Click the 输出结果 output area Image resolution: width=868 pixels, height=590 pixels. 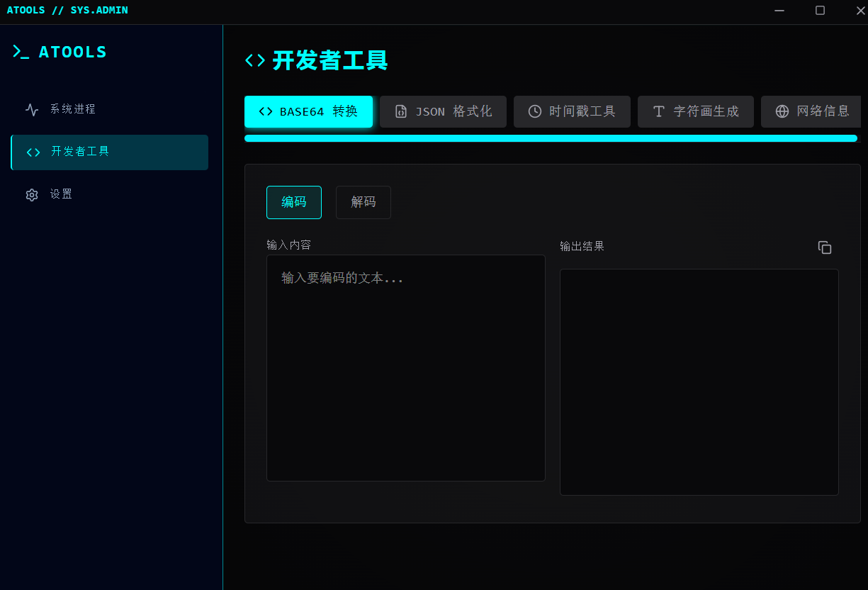tap(699, 382)
